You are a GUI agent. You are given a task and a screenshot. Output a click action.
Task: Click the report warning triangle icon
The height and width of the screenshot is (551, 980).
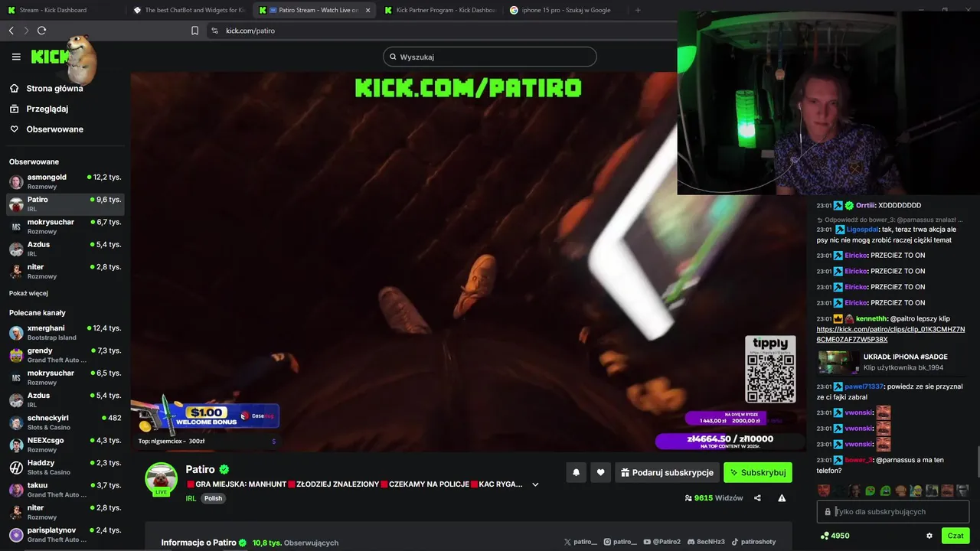[x=782, y=498]
